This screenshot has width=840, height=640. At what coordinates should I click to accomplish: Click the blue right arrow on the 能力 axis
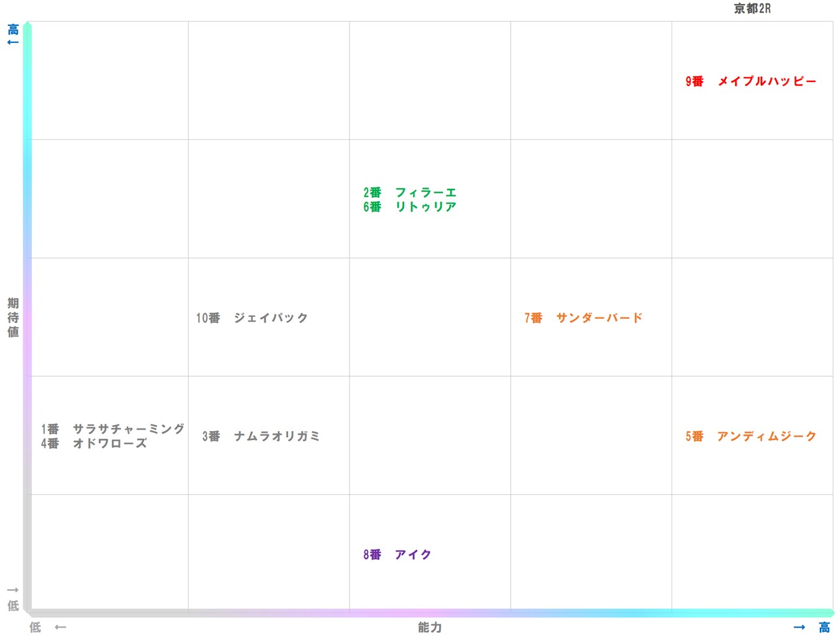(x=799, y=627)
